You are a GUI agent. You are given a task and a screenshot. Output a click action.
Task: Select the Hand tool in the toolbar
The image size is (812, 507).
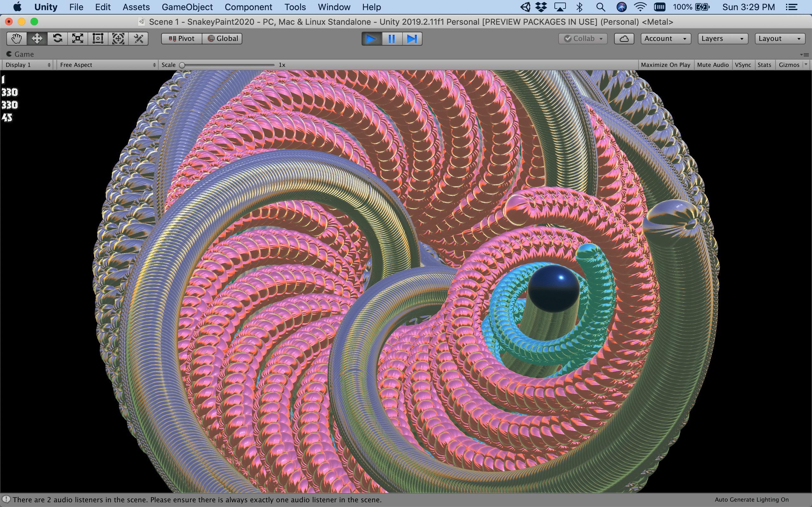(16, 38)
